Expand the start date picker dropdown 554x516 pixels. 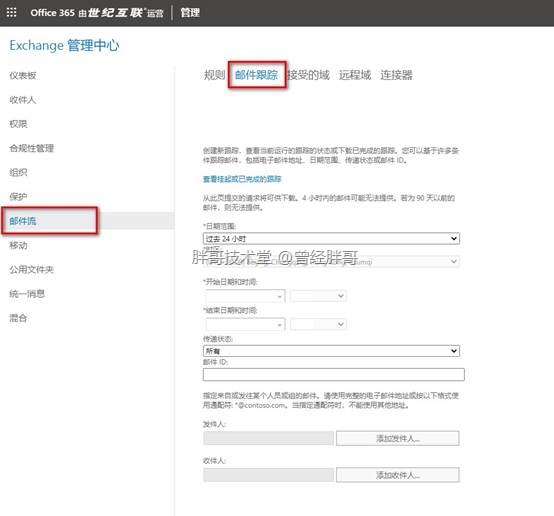click(x=245, y=295)
